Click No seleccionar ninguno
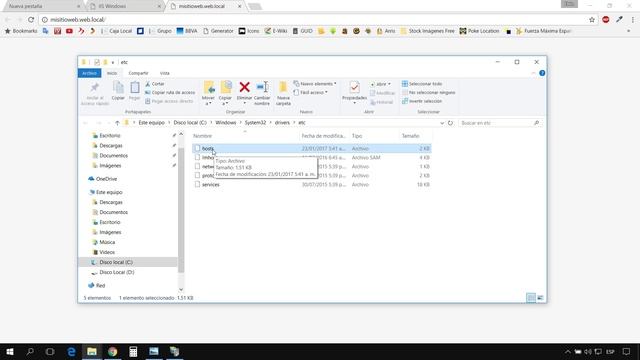This screenshot has width=640, height=360. pos(429,92)
